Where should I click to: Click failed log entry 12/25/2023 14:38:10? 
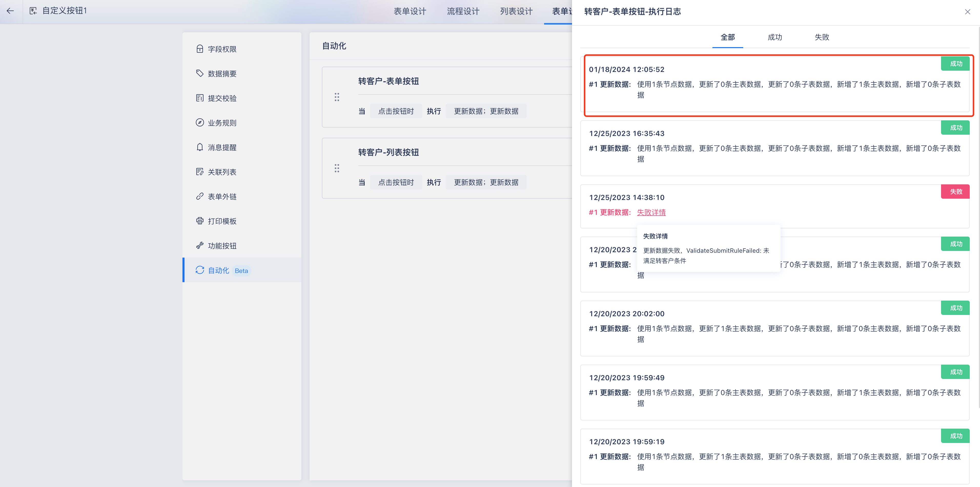pos(774,206)
